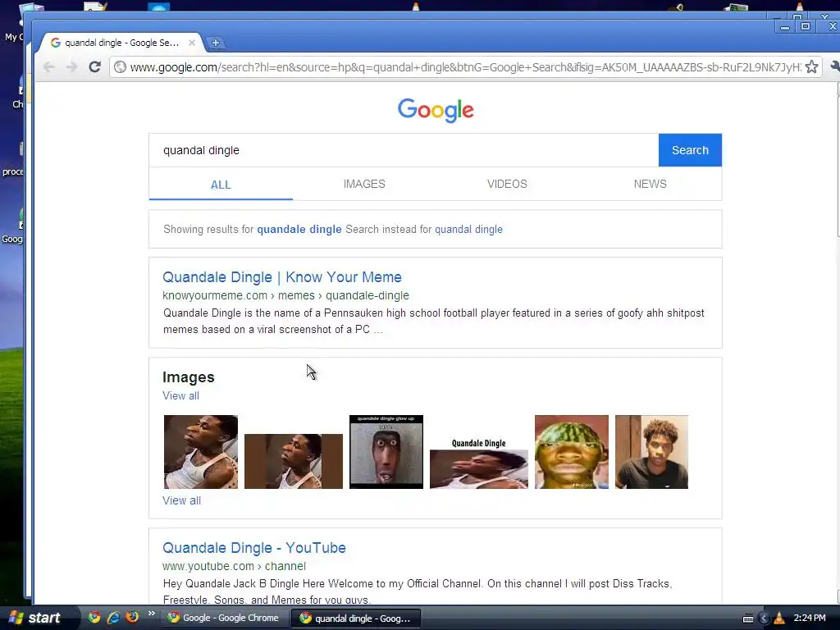This screenshot has width=840, height=630.
Task: Switch to the NEWS tab
Action: tap(651, 184)
